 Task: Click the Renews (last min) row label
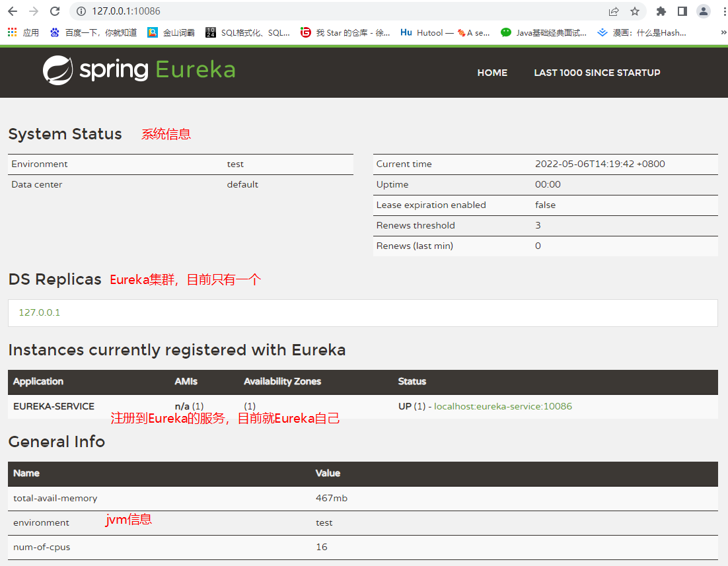[x=415, y=246]
